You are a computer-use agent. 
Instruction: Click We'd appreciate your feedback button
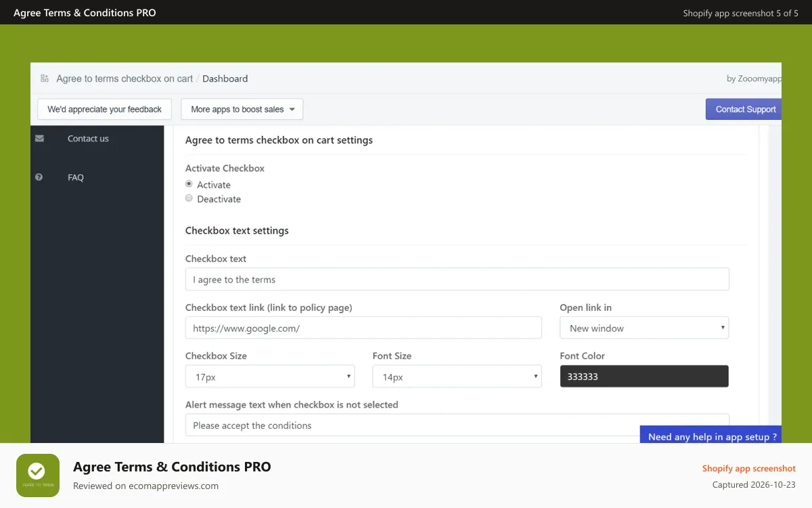[105, 109]
